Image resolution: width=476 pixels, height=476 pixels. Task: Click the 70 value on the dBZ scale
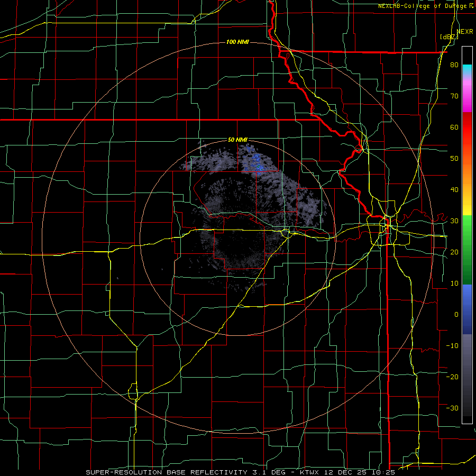click(454, 96)
